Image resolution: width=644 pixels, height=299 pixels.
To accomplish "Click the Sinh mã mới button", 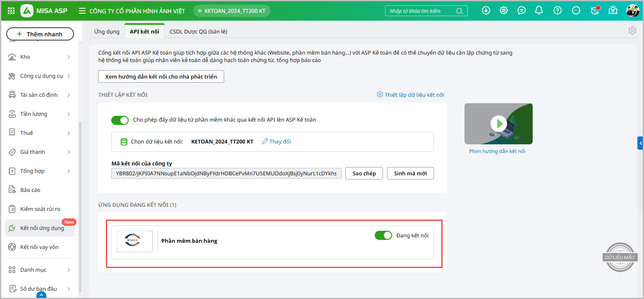I will (410, 173).
